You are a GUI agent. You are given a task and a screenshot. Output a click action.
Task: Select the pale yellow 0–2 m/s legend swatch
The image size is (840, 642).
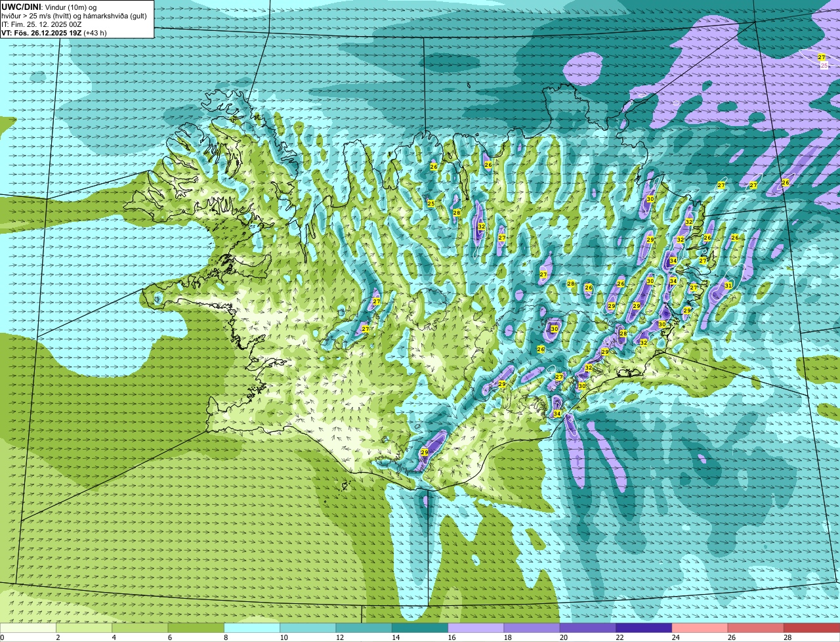(x=28, y=628)
